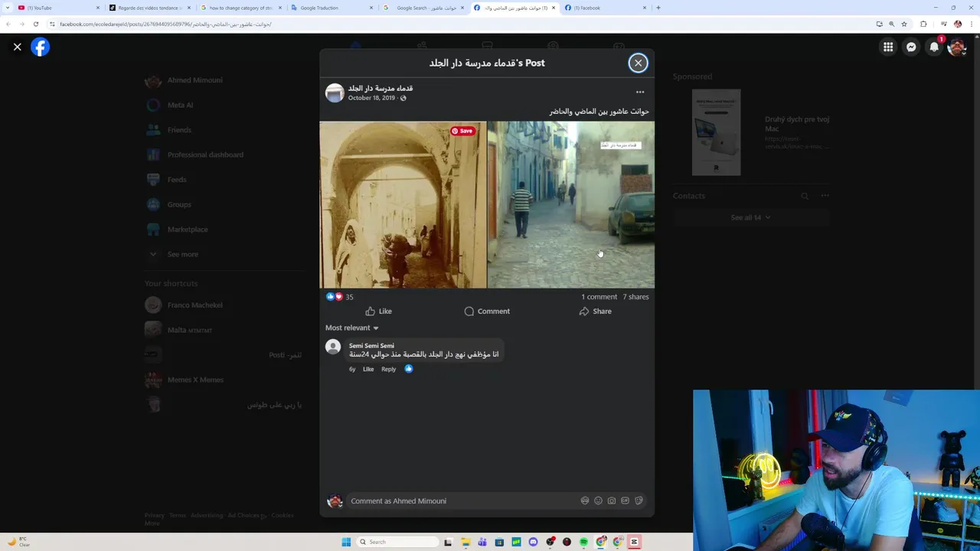Click the address bar URL
The image size is (980, 551).
point(165,24)
